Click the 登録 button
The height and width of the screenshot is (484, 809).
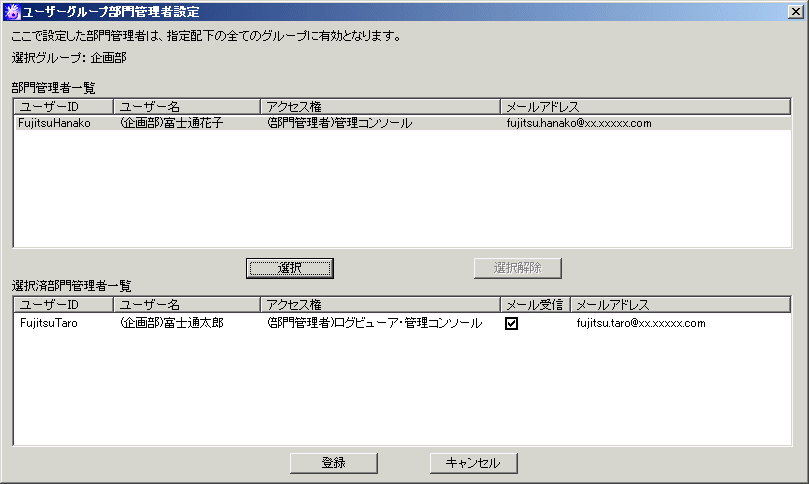tap(333, 463)
